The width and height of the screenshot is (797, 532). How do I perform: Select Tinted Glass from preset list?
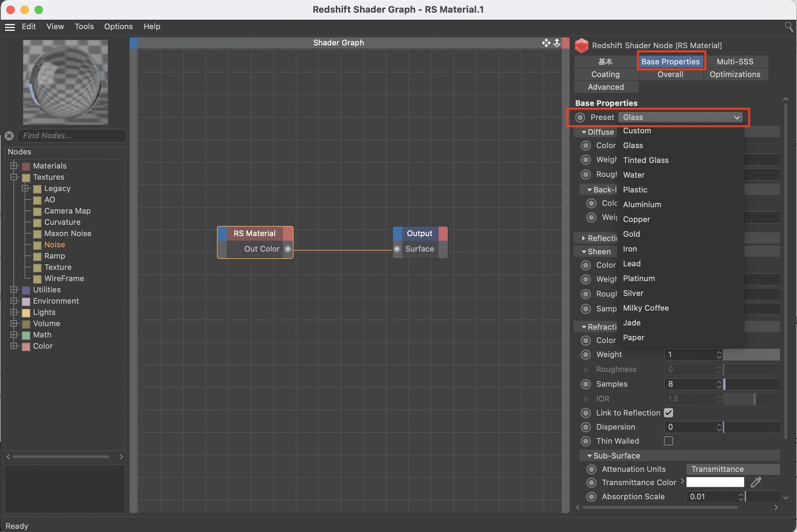(x=646, y=160)
